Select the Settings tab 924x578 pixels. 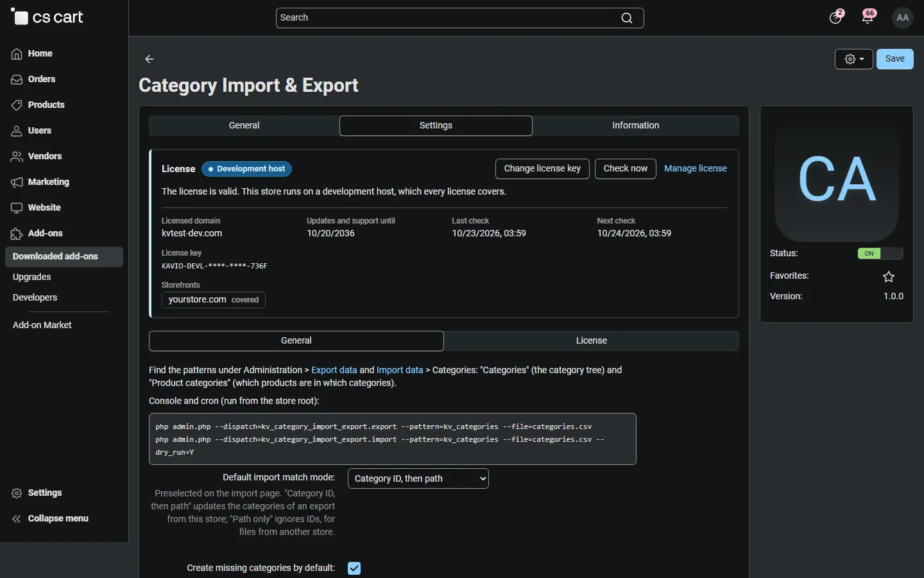[436, 126]
